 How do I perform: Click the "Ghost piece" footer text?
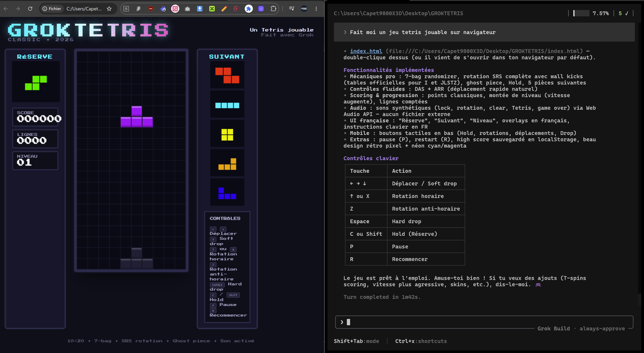point(191,341)
